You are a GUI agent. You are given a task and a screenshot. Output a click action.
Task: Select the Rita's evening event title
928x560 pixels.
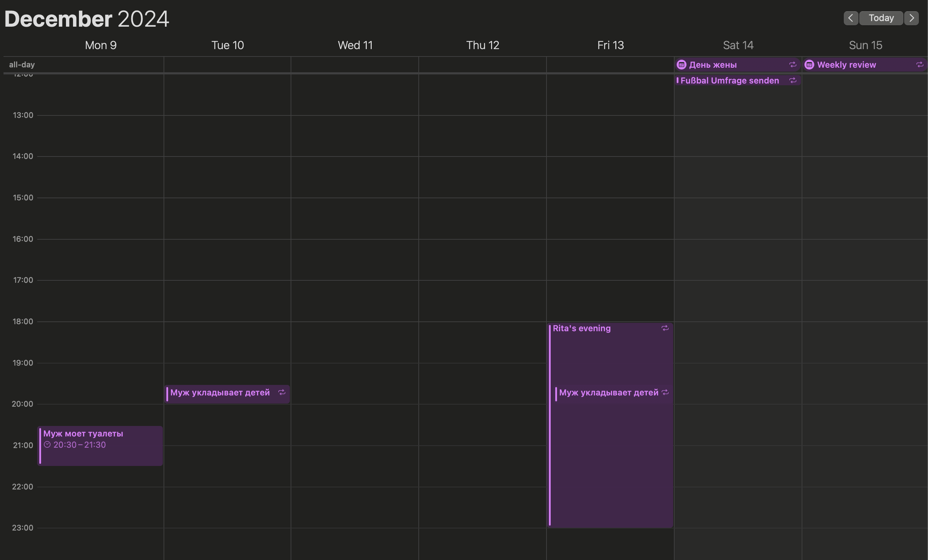(x=582, y=328)
